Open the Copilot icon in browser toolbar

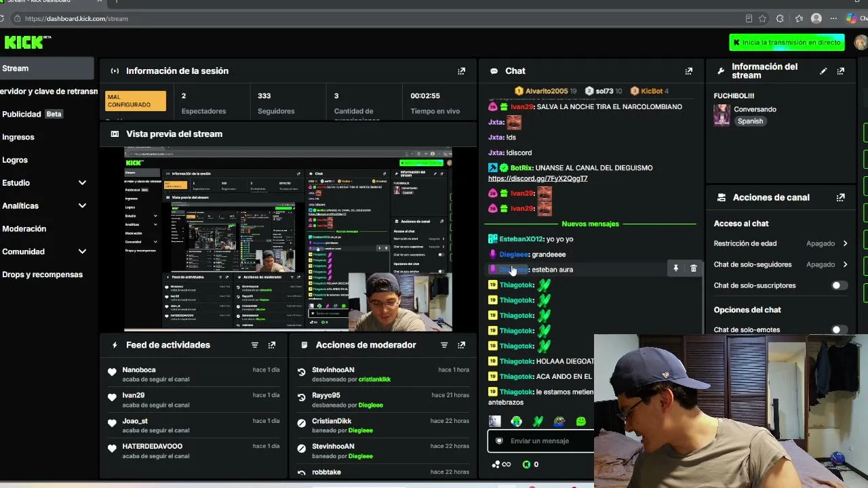(851, 19)
